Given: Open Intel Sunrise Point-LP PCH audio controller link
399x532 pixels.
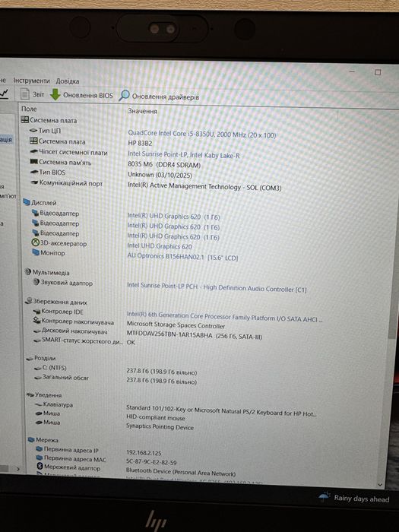Looking at the screenshot, I should [x=217, y=288].
